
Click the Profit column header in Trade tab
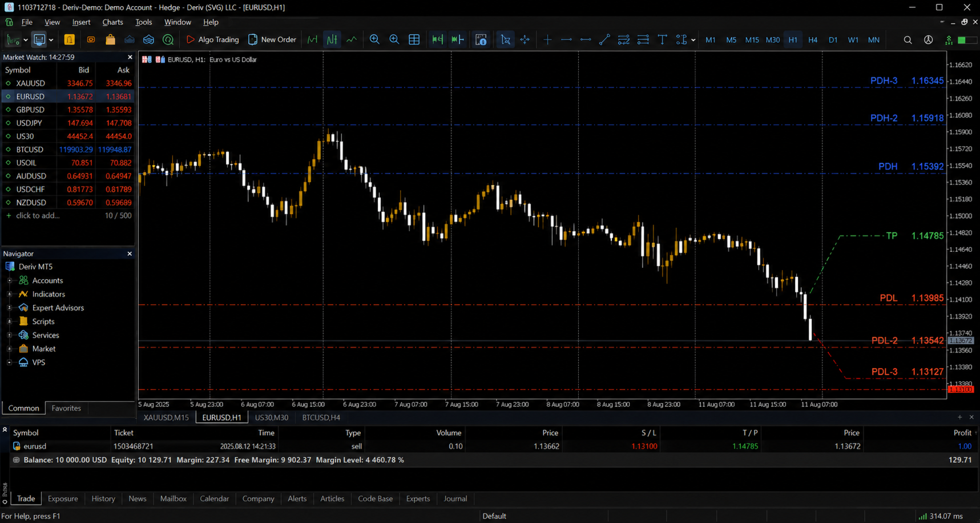pos(962,433)
